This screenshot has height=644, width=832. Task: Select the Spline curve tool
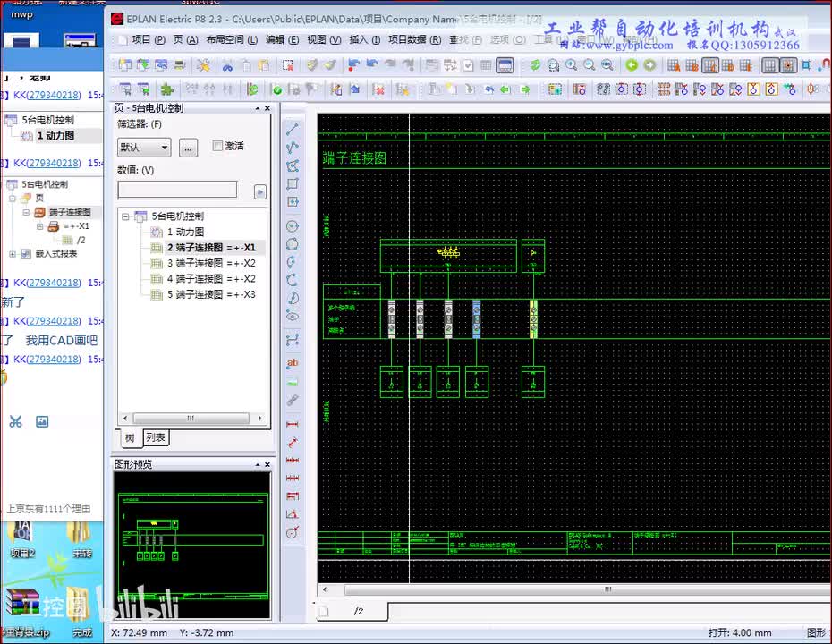tap(293, 340)
